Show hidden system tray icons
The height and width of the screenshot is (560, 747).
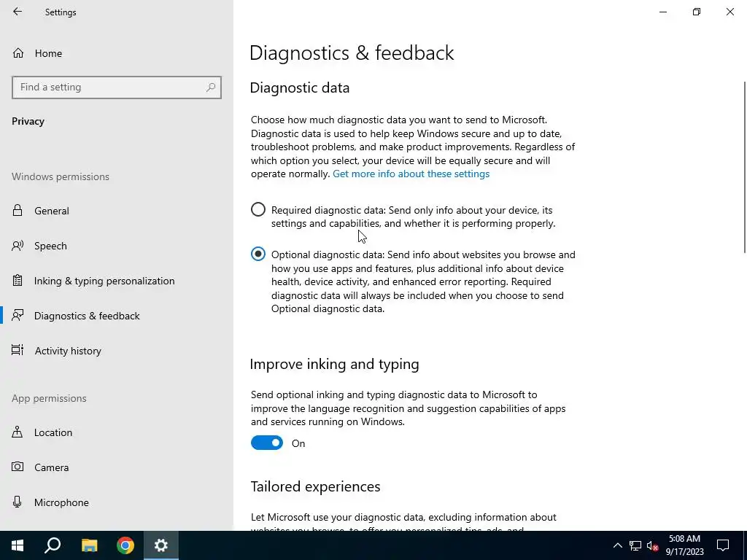617,545
